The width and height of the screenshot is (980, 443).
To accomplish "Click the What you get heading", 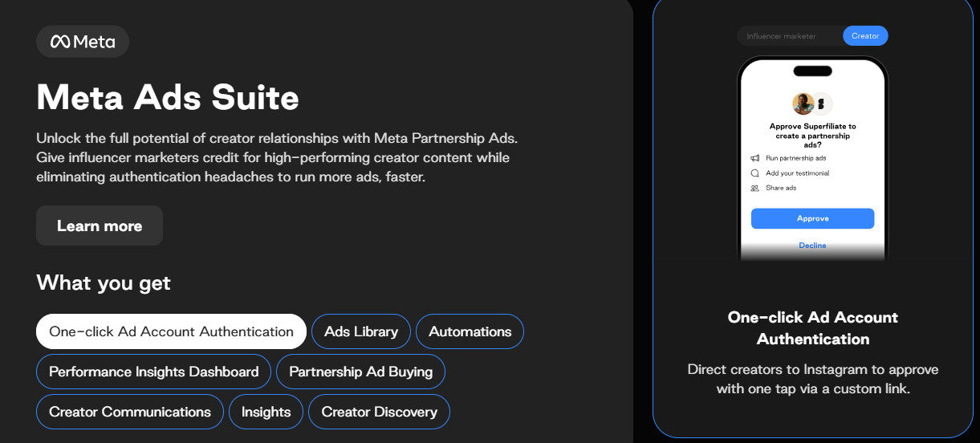I will point(104,282).
